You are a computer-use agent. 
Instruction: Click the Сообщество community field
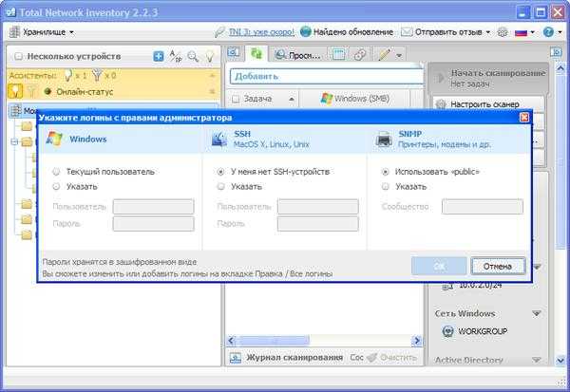pyautogui.click(x=483, y=206)
